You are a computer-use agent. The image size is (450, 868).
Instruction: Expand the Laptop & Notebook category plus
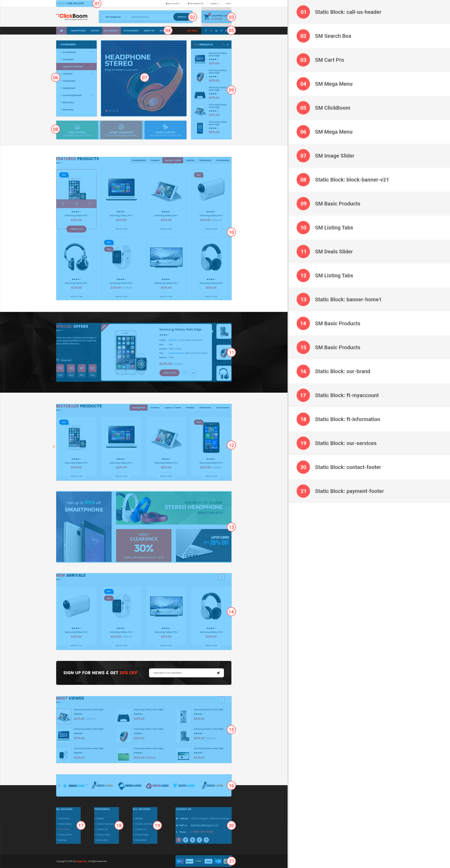click(91, 67)
